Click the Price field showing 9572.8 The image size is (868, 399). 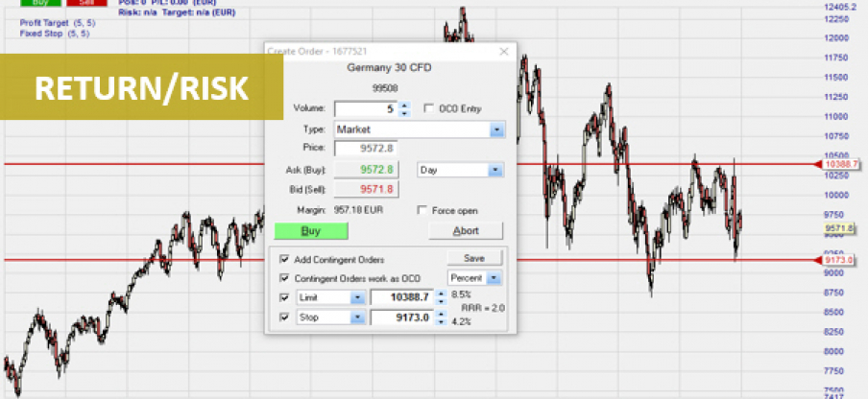pyautogui.click(x=366, y=148)
